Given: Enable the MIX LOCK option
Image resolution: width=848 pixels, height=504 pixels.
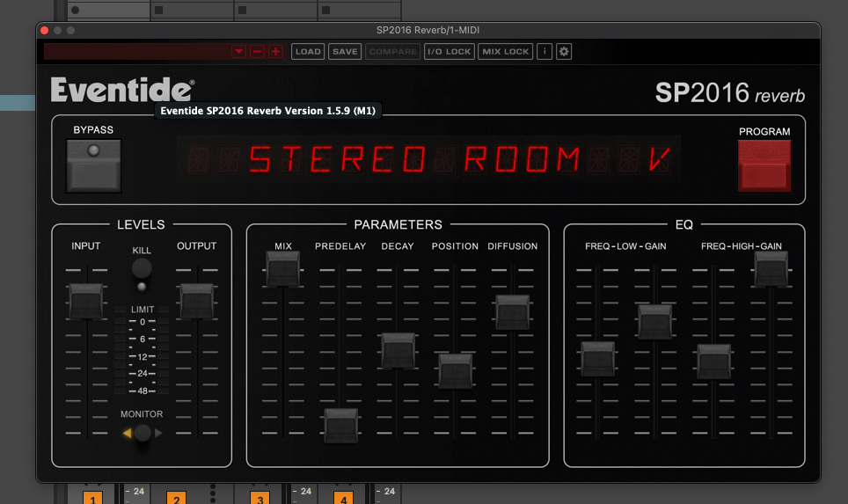Looking at the screenshot, I should click(x=506, y=52).
